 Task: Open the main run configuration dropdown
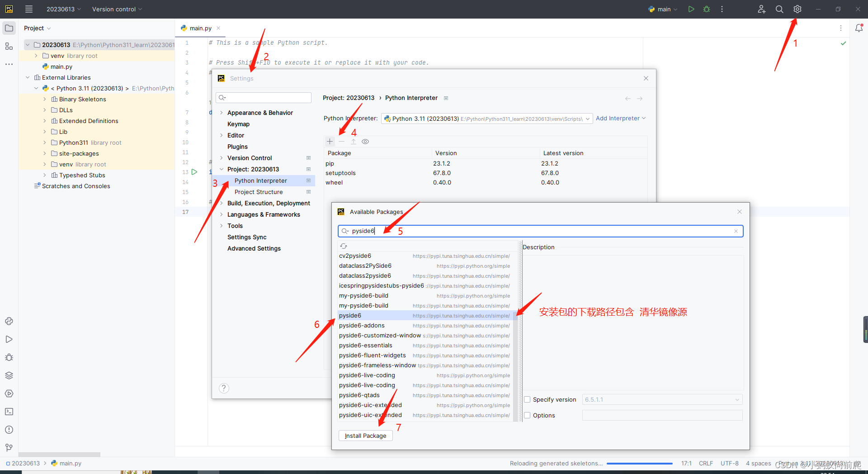pyautogui.click(x=663, y=9)
